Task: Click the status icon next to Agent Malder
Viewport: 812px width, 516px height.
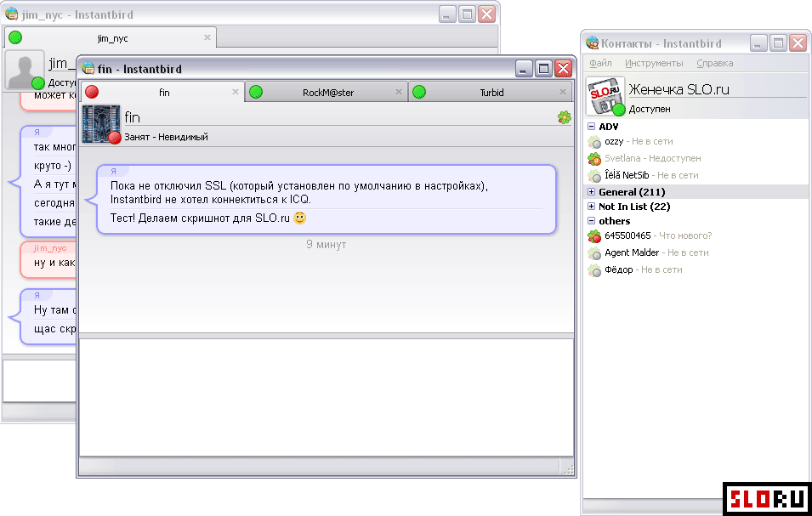Action: [594, 253]
